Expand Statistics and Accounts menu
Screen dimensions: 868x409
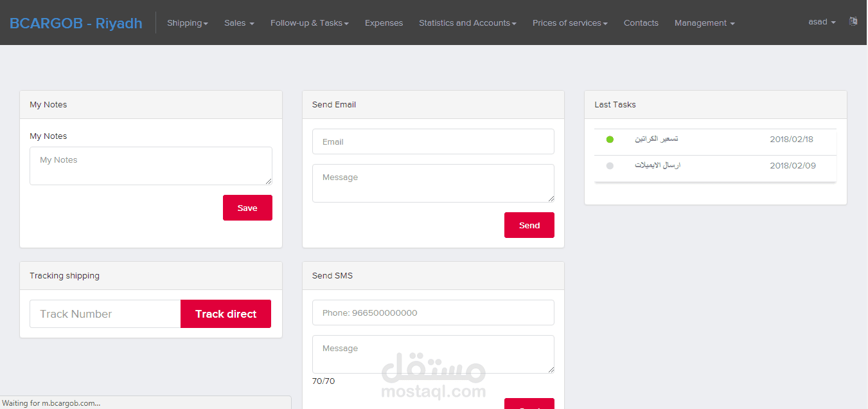pyautogui.click(x=468, y=23)
